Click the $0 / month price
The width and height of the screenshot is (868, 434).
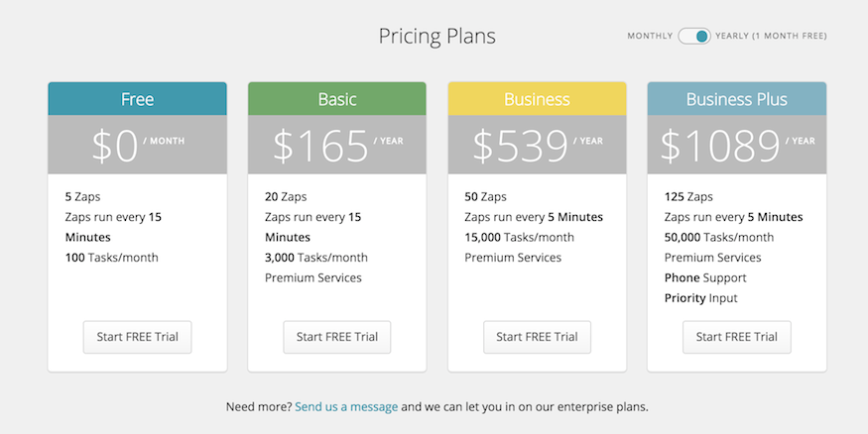click(137, 145)
